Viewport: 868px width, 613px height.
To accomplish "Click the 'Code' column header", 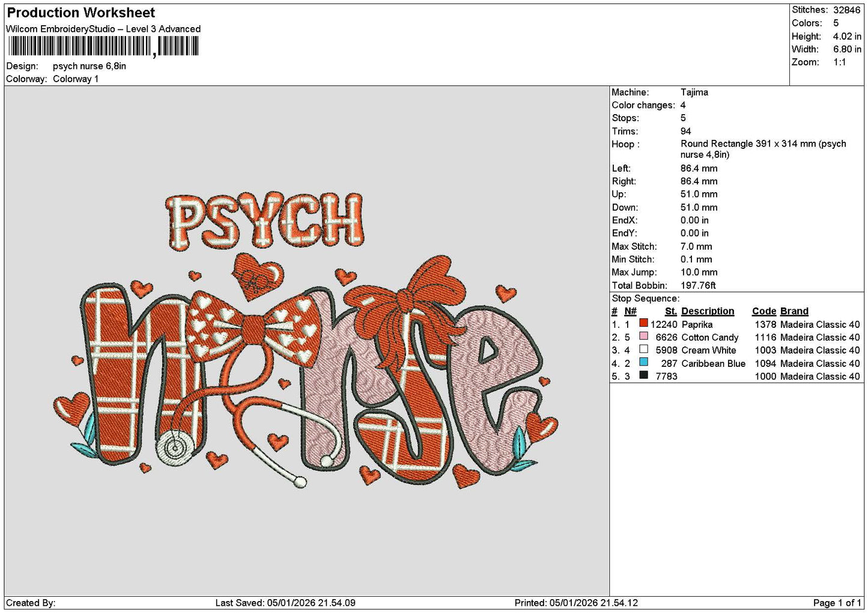I will coord(764,312).
